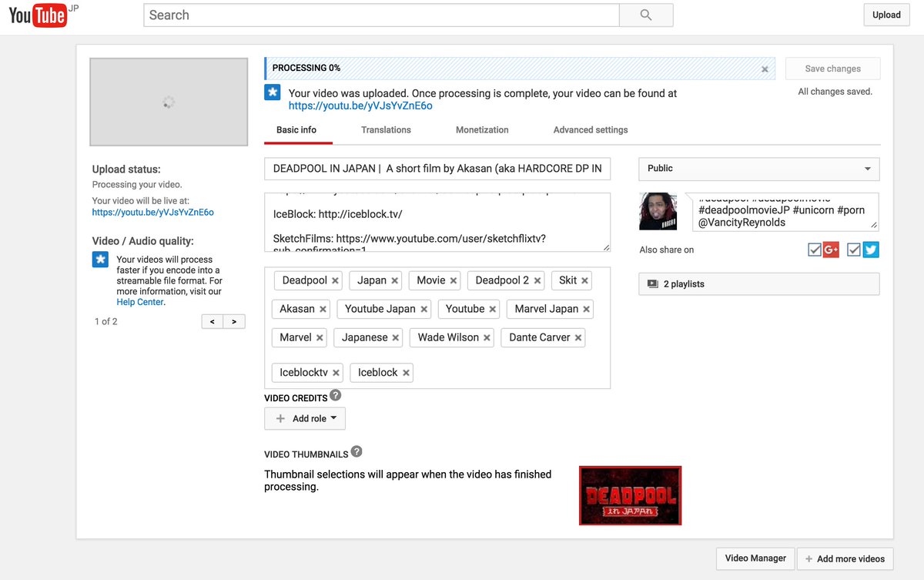Click Add more videos button

tap(845, 558)
